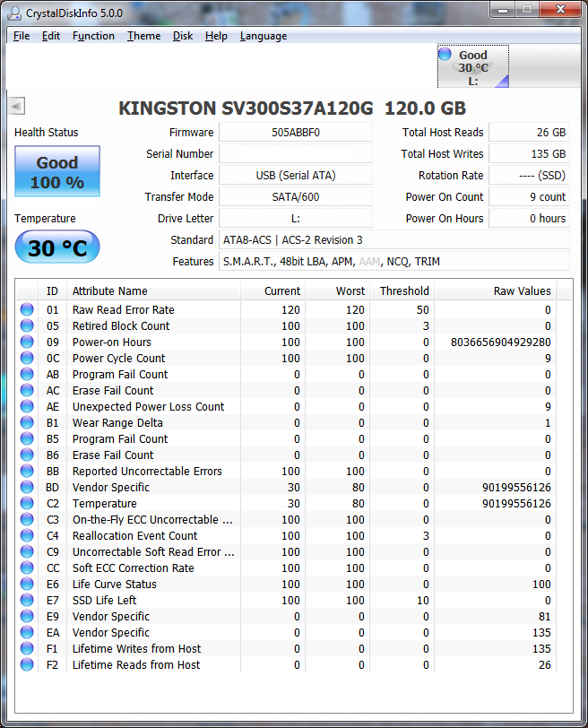
Task: Click the status icon for Soft ECC Correction Rate
Action: (x=27, y=568)
